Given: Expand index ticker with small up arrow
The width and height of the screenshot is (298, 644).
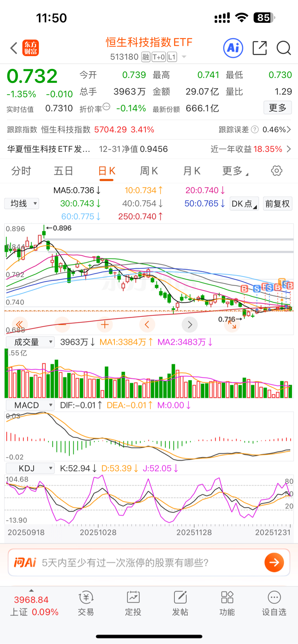Looking at the screenshot, I should (31, 591).
